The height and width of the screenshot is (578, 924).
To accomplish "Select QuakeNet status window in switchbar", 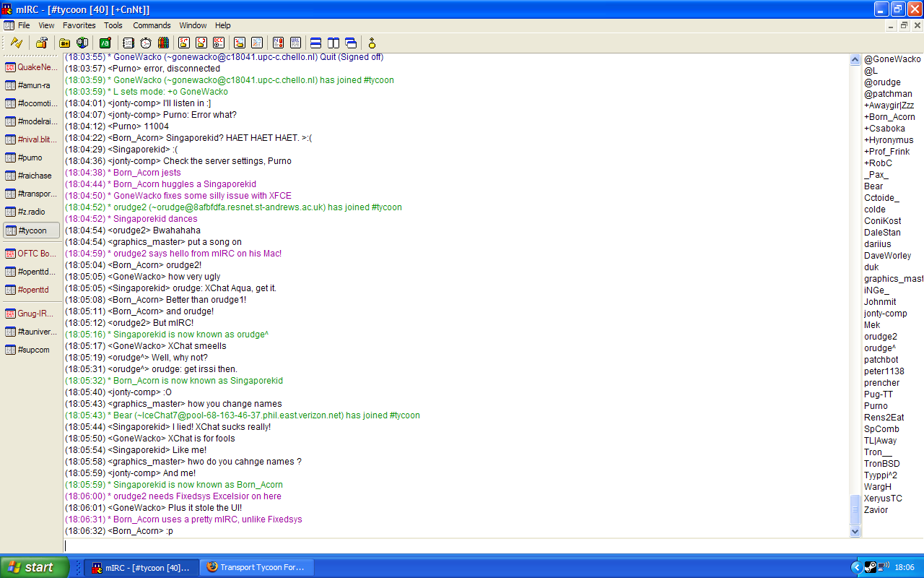I will tap(32, 67).
